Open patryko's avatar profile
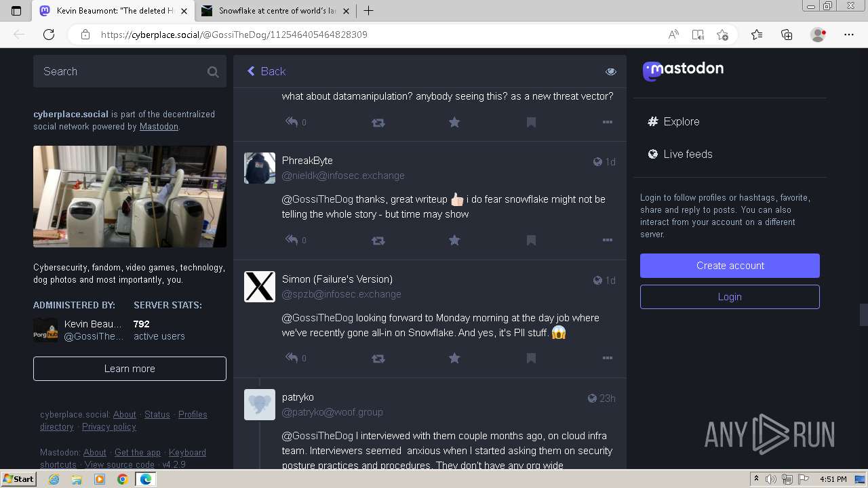Screen dimensions: 868x488 (x=260, y=405)
